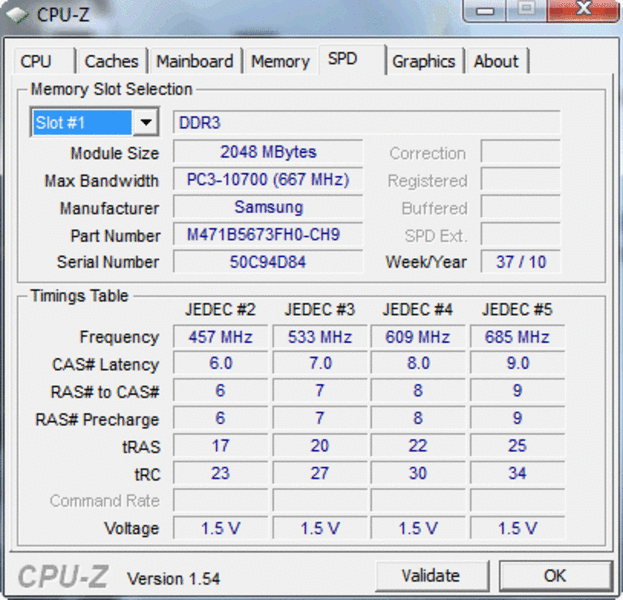Click the CAS# Latency row label
623x600 pixels.
[x=106, y=365]
